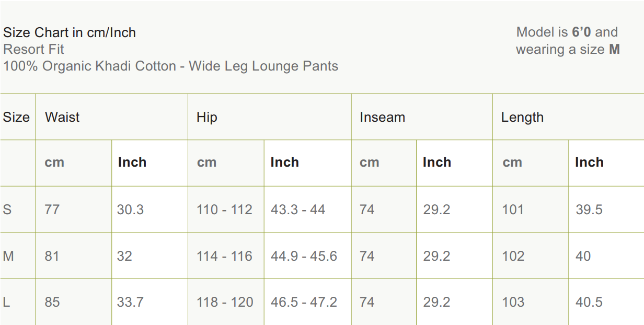This screenshot has width=644, height=325.
Task: Click the "Size Chart in cm/Inch" title
Action: click(x=70, y=32)
